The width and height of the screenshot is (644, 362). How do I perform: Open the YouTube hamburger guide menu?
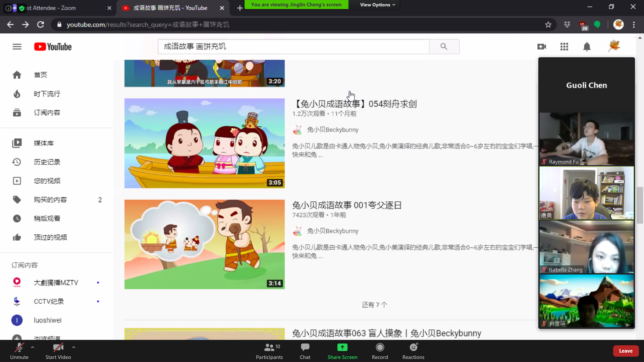pos(17,47)
